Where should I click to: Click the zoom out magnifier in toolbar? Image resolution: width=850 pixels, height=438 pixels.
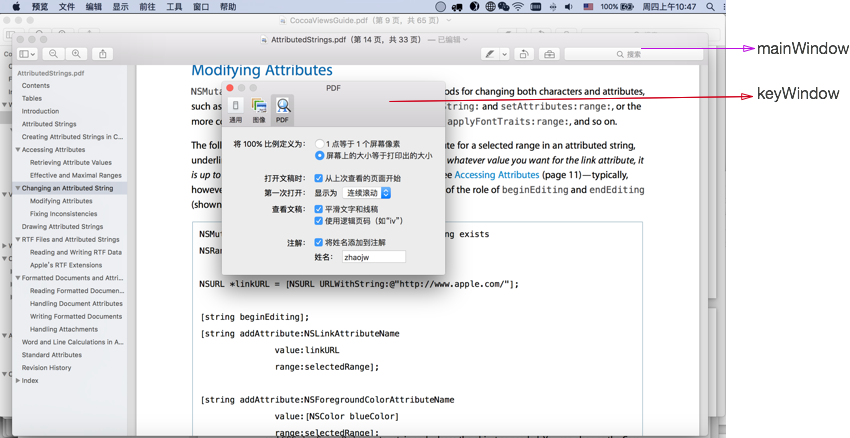(54, 54)
